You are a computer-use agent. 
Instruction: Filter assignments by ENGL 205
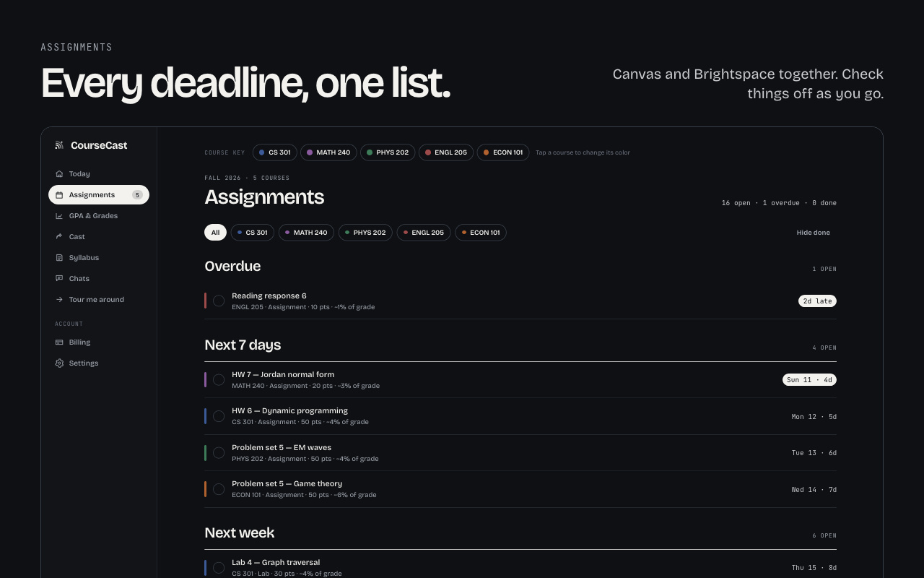[x=424, y=233]
